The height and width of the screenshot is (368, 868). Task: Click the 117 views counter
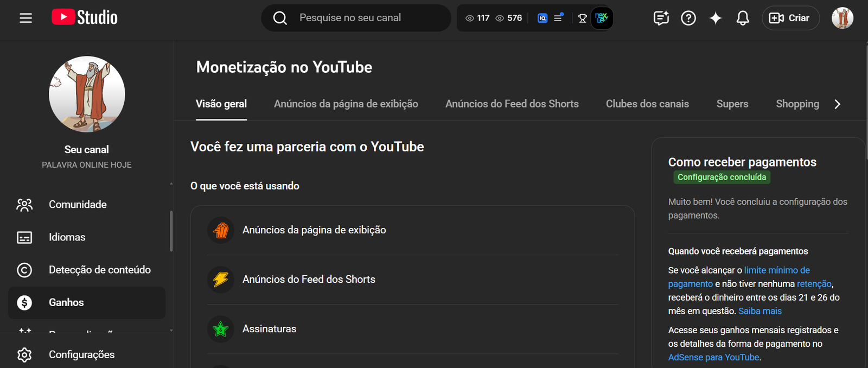tap(477, 18)
